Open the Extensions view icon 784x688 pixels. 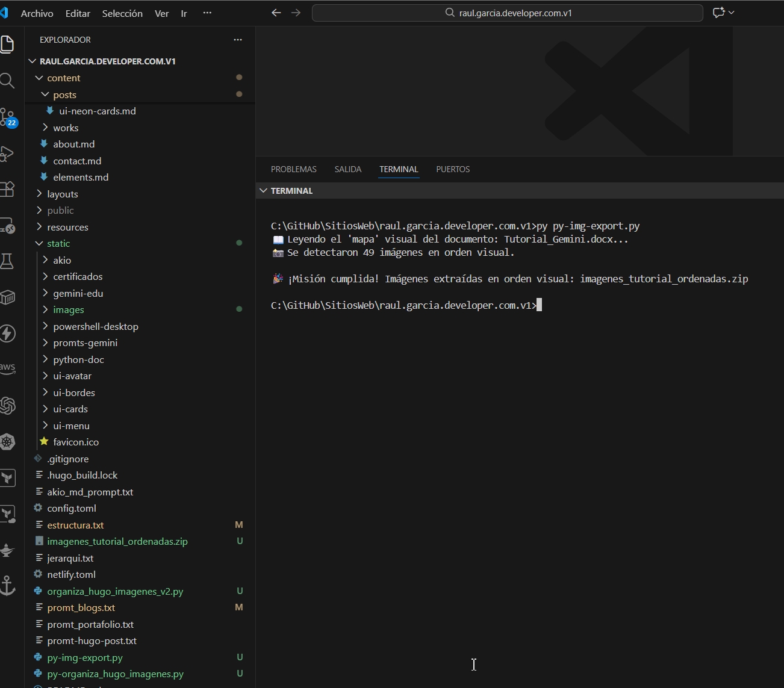pos(8,189)
